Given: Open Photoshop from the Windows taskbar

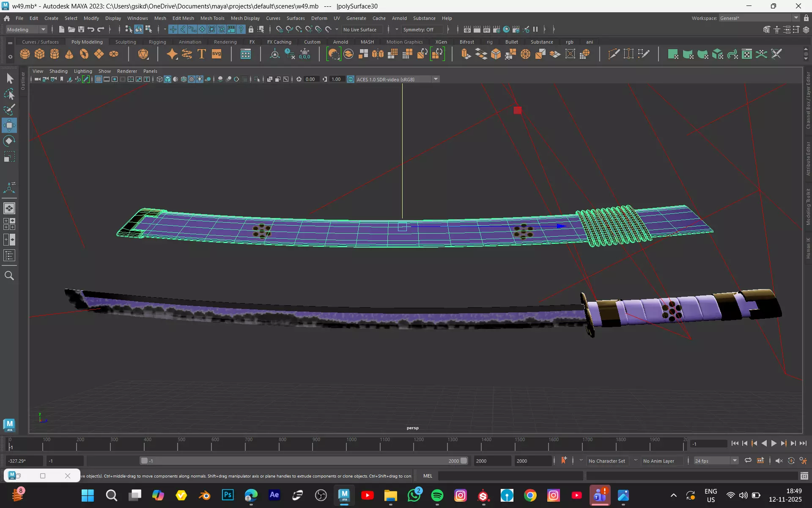Looking at the screenshot, I should [x=228, y=495].
